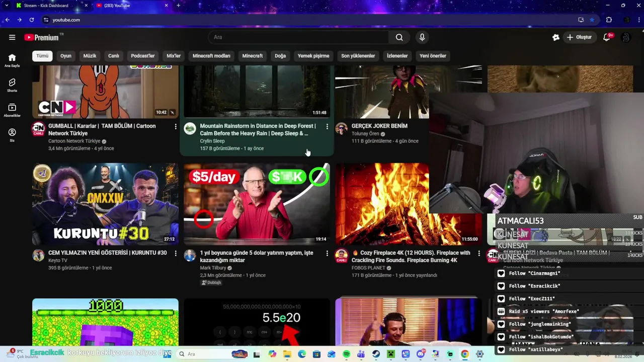Select the Minecraft filter chip

tap(253, 56)
